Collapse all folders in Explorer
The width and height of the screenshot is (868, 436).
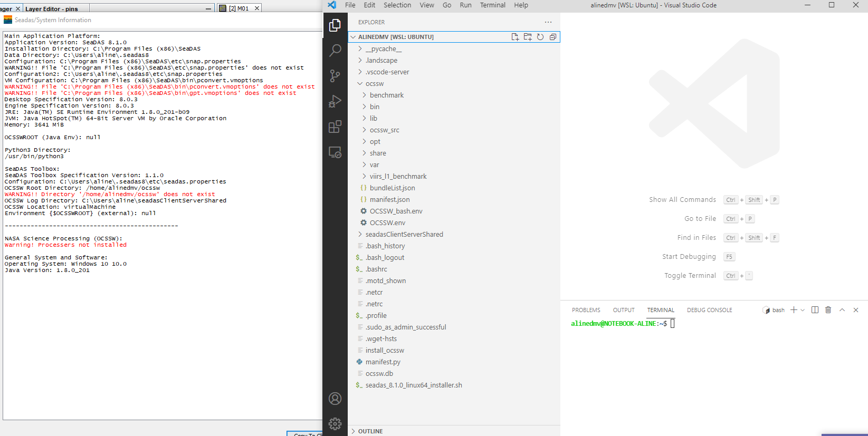(x=553, y=37)
